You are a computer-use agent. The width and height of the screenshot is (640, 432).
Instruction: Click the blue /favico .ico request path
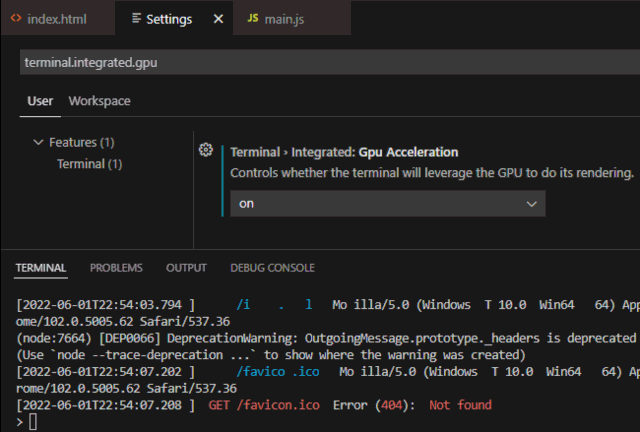tap(278, 372)
